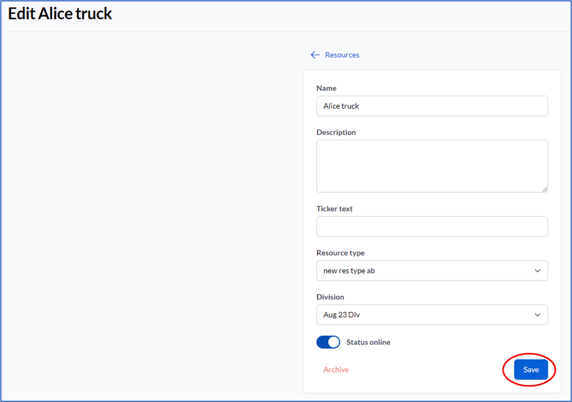Viewport: 572px width, 402px height.
Task: Click the Ticker text field label
Action: tap(334, 209)
